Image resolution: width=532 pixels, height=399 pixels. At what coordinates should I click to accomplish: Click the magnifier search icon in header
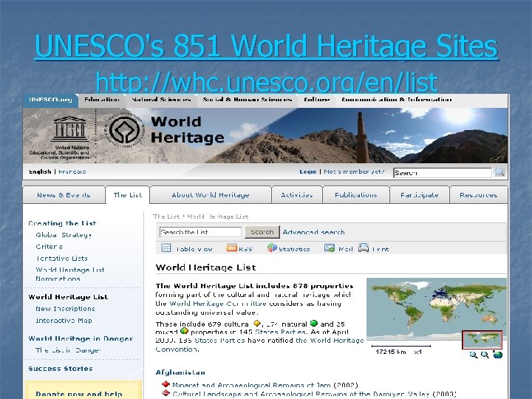499,172
